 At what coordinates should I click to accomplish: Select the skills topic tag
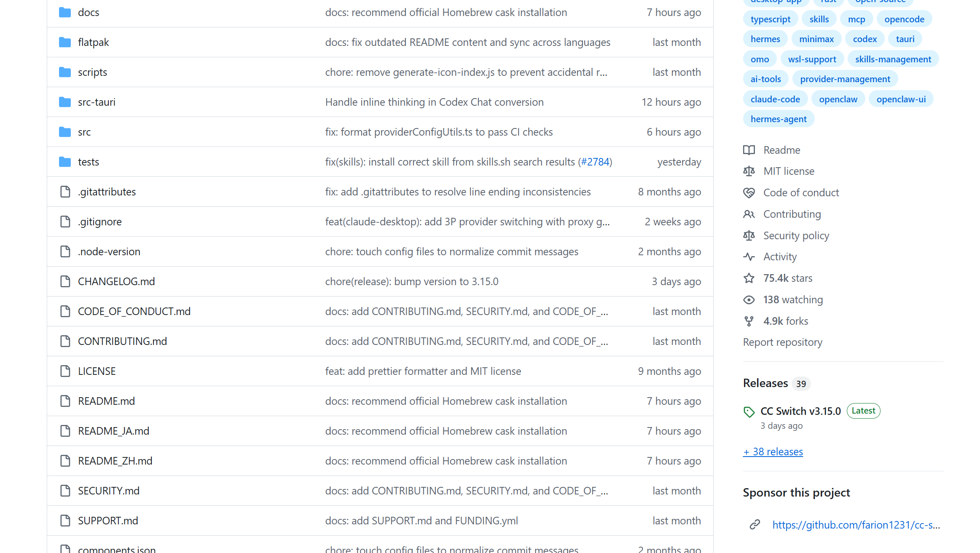tap(819, 19)
